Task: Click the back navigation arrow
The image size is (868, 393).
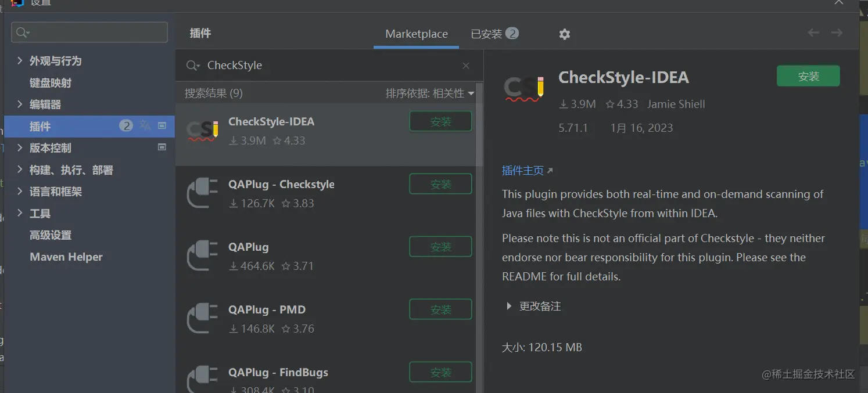Action: pos(813,33)
